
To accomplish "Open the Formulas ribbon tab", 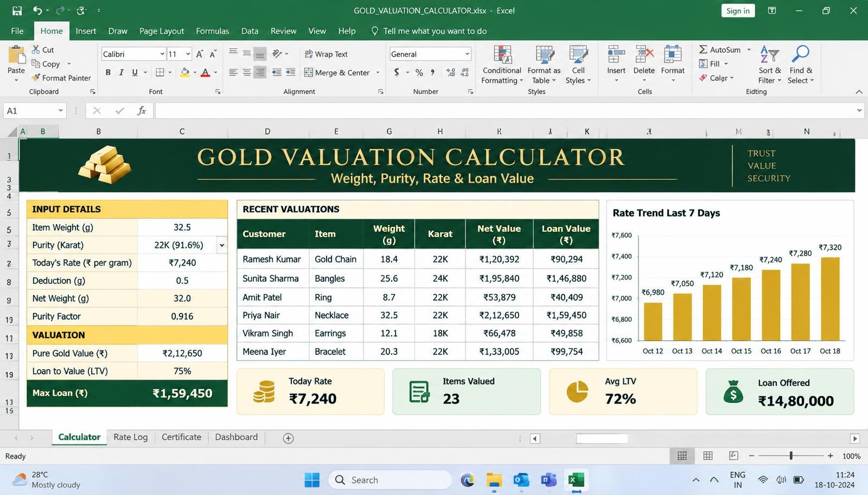I will (212, 31).
